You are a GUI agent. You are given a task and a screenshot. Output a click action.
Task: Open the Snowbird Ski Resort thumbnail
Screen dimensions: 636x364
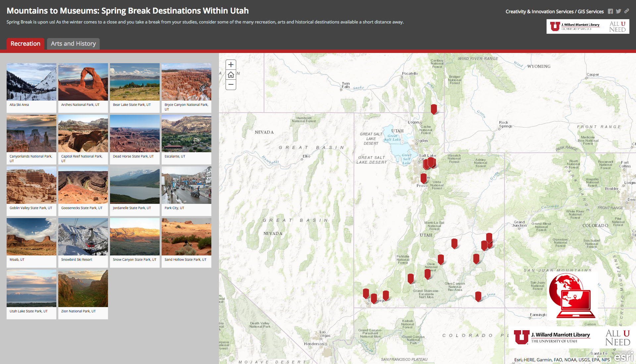point(83,237)
